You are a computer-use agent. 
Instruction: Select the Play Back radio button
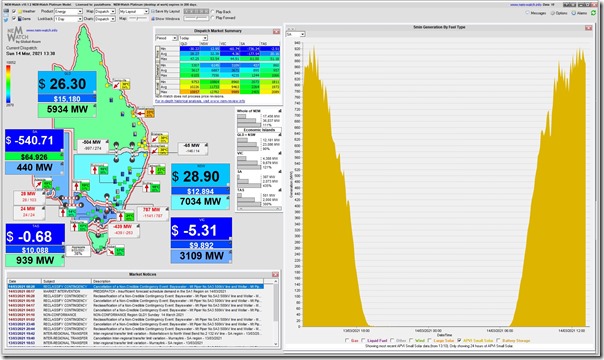point(213,12)
